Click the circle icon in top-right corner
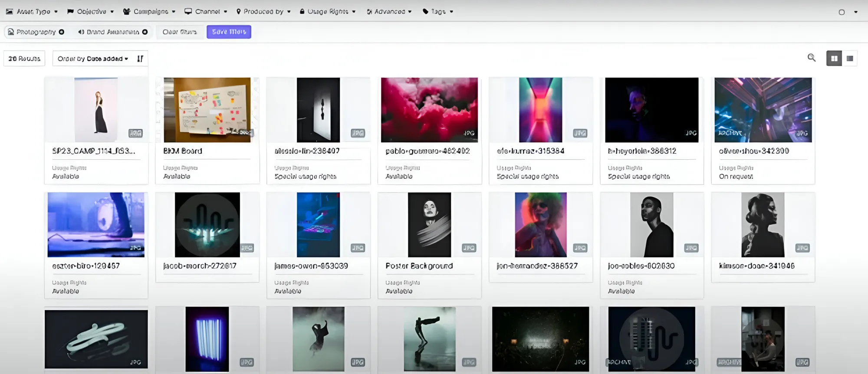 842,12
